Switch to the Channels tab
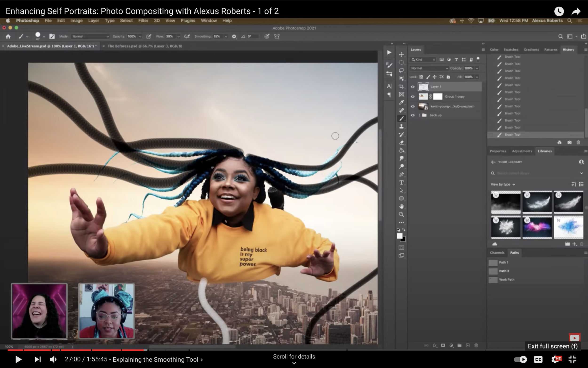Image resolution: width=588 pixels, height=368 pixels. click(497, 253)
